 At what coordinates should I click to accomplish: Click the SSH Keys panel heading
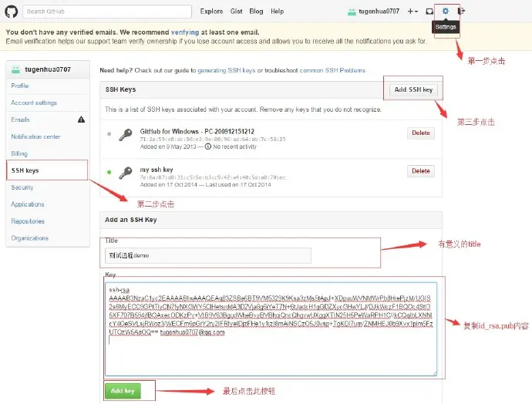point(120,89)
